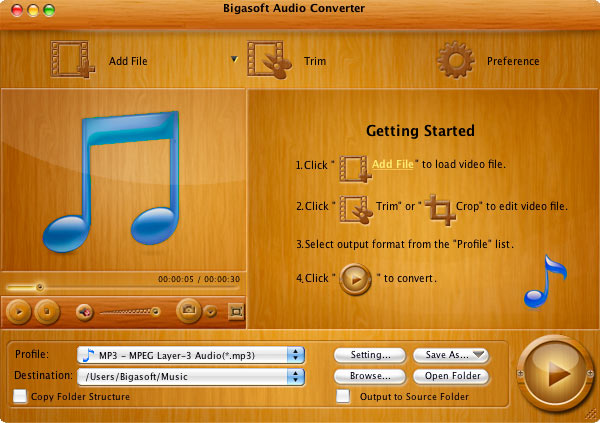Open the Save As... menu button
Screen dimensions: 600x423
pyautogui.click(x=450, y=355)
